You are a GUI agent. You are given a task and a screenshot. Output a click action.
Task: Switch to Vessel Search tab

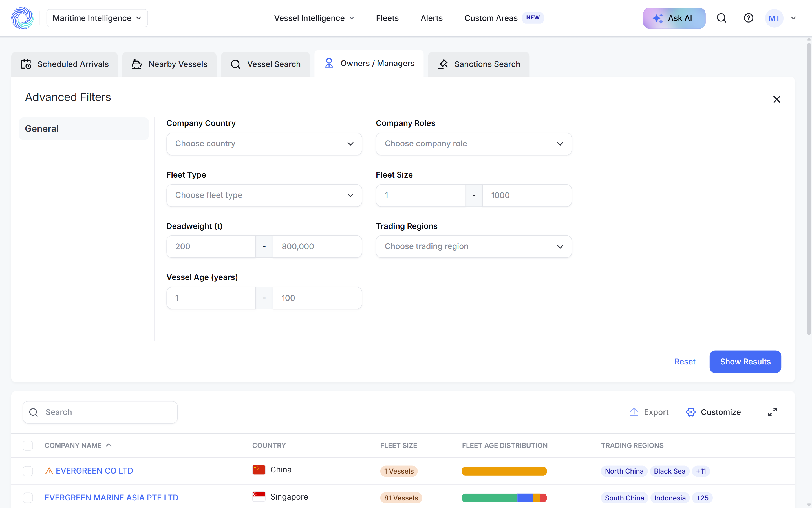click(x=265, y=64)
